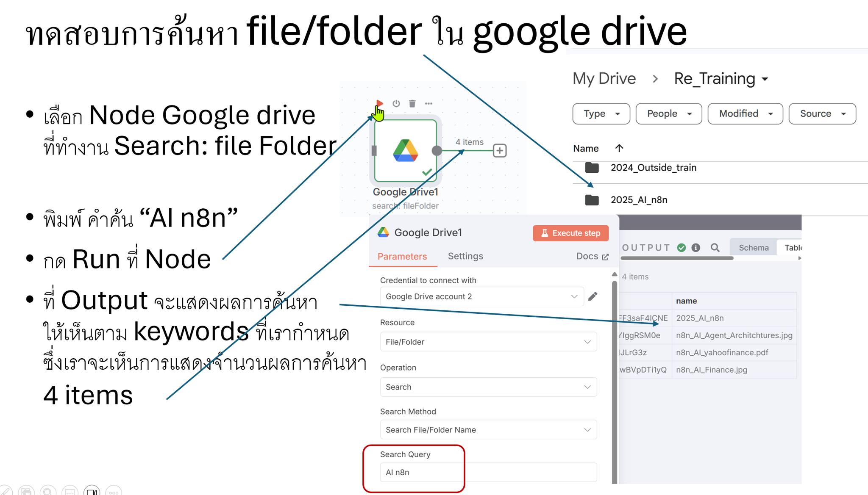Screen dimensions: 868x495
Task: Toggle the slideshow subtitles control
Action: pos(70,491)
